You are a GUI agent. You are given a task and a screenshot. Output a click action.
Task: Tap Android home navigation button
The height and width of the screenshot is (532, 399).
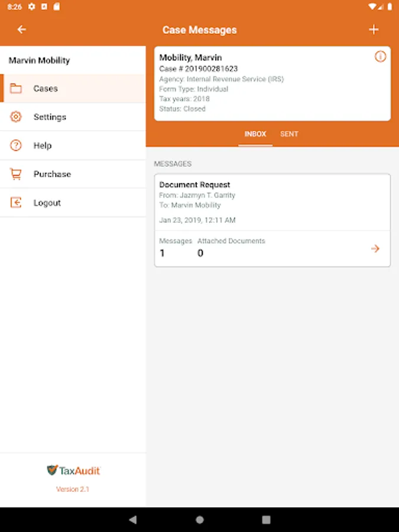pyautogui.click(x=200, y=520)
